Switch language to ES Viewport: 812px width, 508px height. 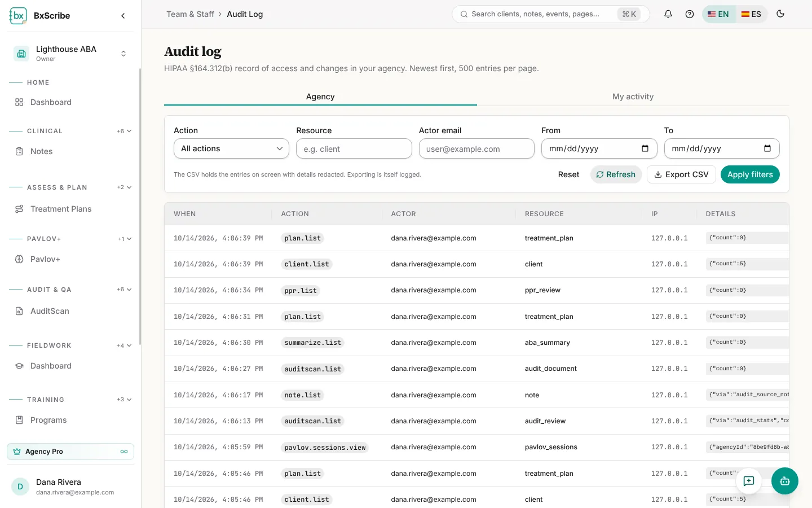751,14
